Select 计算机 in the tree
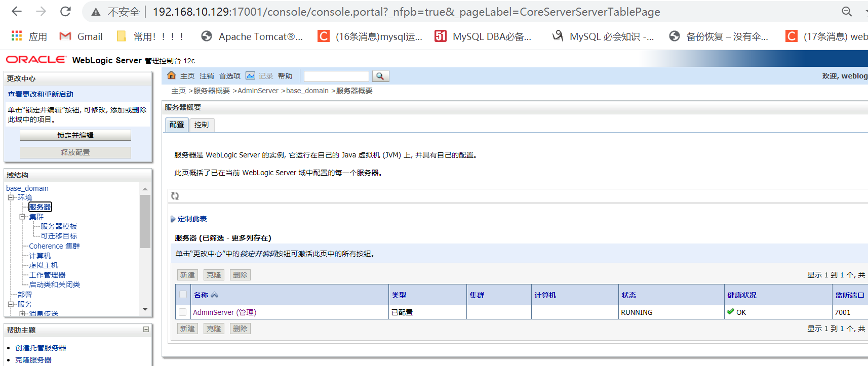868x366 pixels. [x=40, y=256]
